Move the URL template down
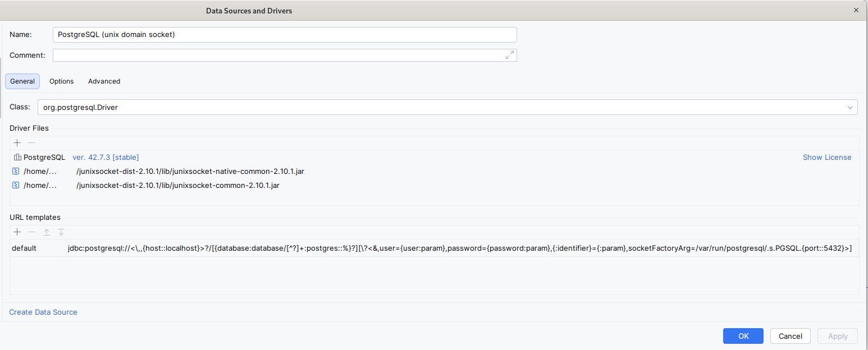 click(61, 232)
